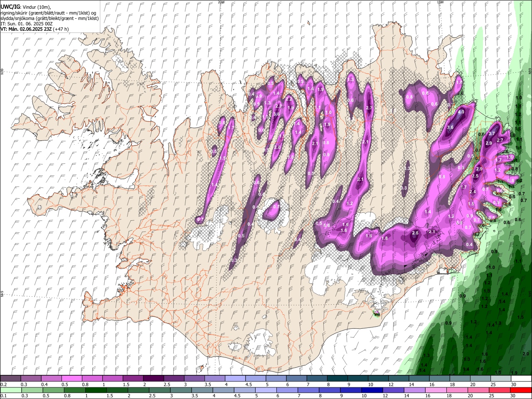The image size is (532, 399).
Task: Click the '15W' longitude label
Action: tap(440, 2)
